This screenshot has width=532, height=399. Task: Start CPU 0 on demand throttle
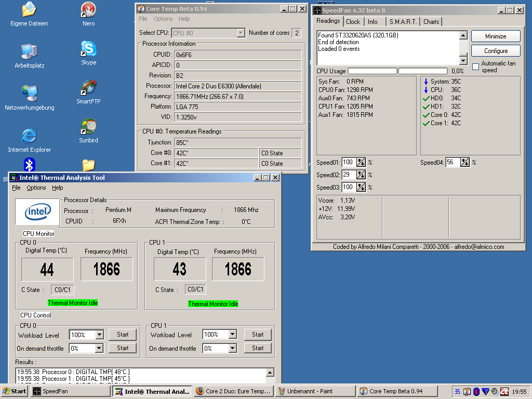coord(123,348)
